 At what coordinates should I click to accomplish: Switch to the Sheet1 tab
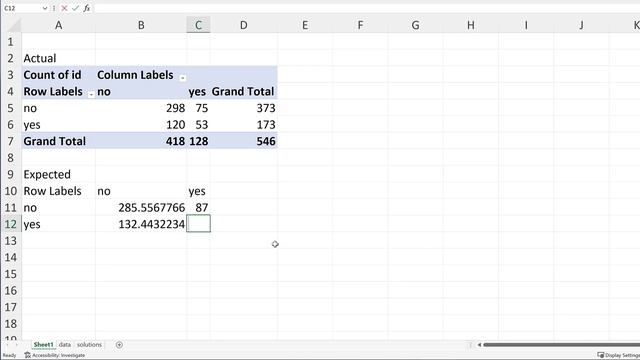[43, 344]
